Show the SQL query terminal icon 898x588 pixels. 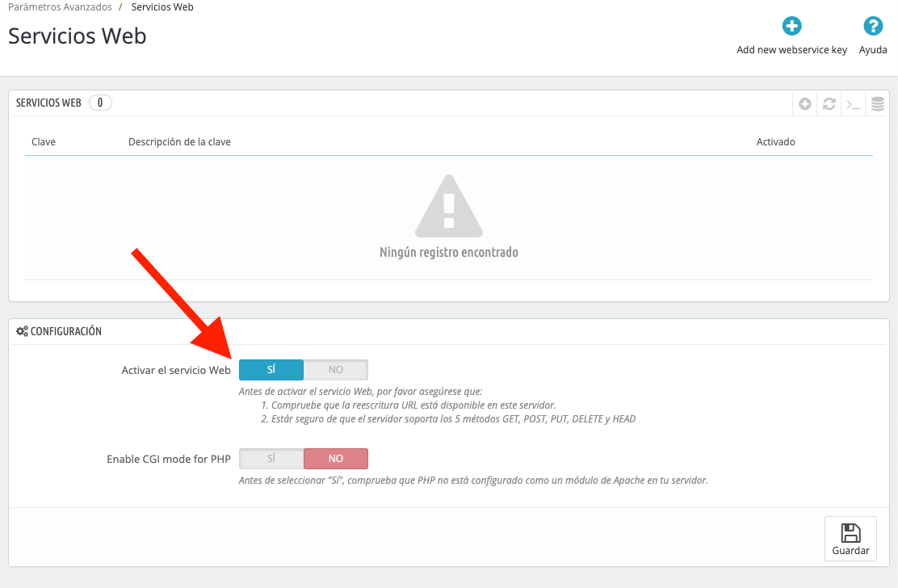click(x=854, y=104)
